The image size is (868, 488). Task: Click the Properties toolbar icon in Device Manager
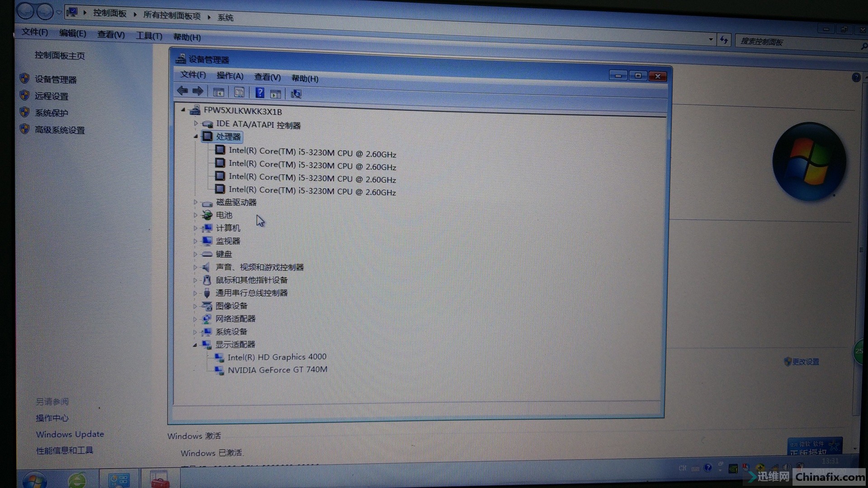click(x=239, y=93)
